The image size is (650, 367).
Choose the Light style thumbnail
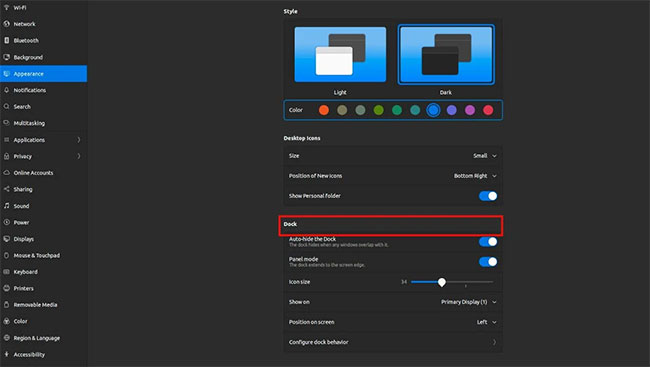(x=340, y=54)
